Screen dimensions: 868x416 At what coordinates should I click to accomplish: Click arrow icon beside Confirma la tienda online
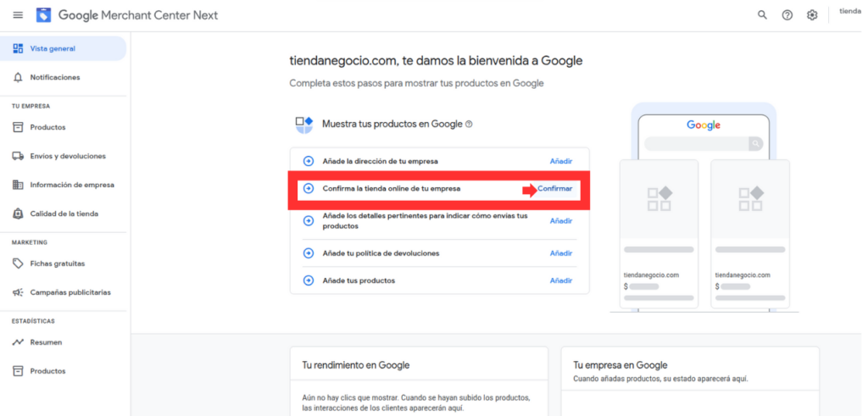[309, 189]
